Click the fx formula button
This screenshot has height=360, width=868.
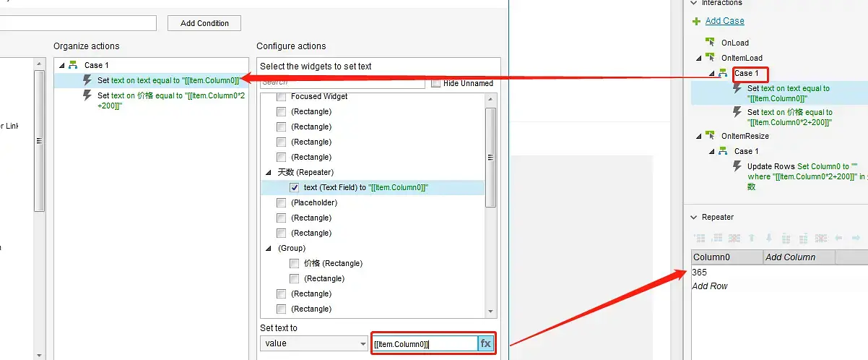point(486,343)
